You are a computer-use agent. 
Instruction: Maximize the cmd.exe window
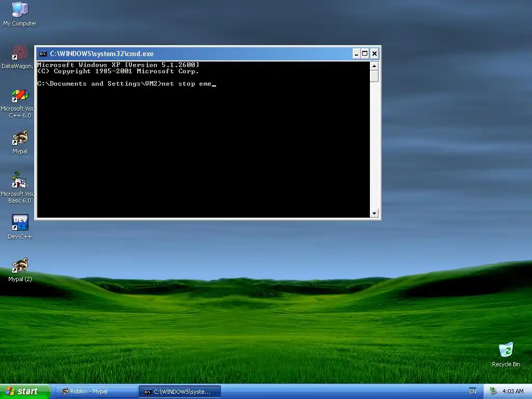(365, 54)
